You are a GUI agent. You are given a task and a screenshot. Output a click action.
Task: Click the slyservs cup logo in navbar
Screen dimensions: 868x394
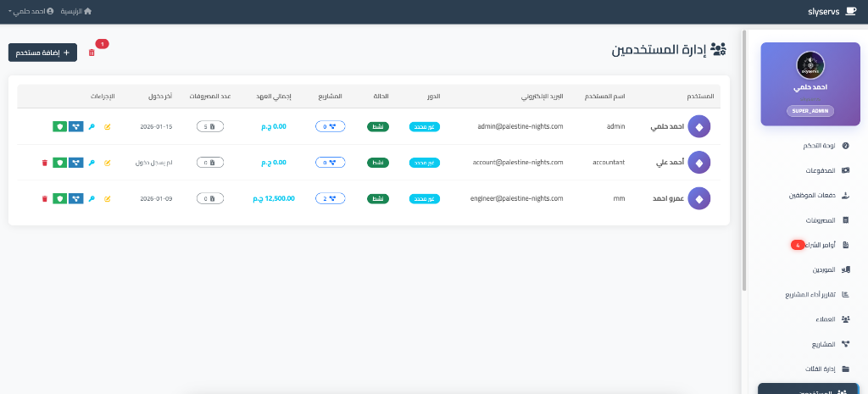point(850,12)
